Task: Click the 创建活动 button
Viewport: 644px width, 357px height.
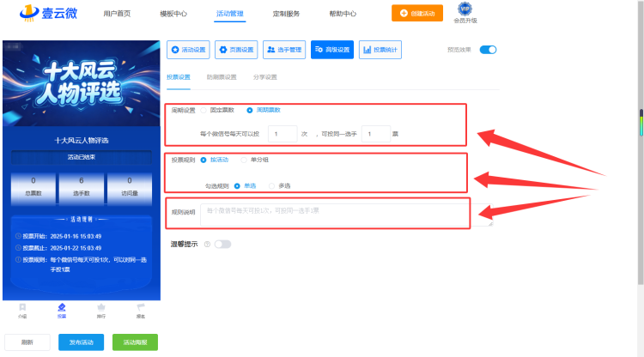Action: [x=417, y=13]
